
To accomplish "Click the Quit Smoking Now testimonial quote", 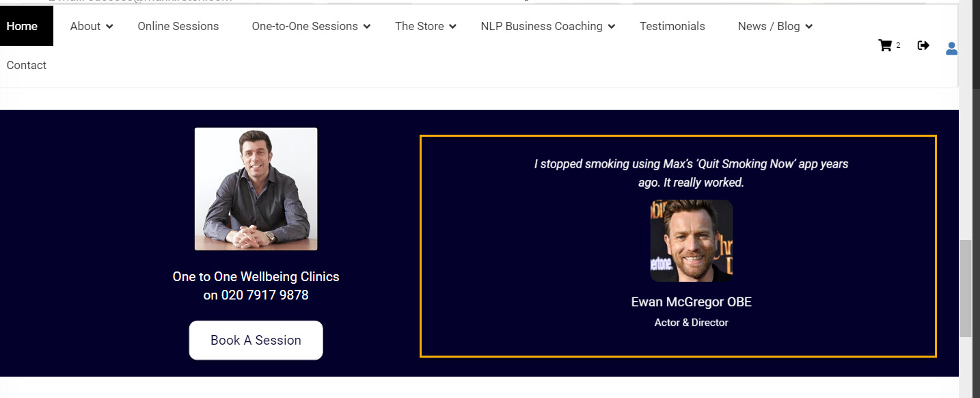I will (x=691, y=173).
